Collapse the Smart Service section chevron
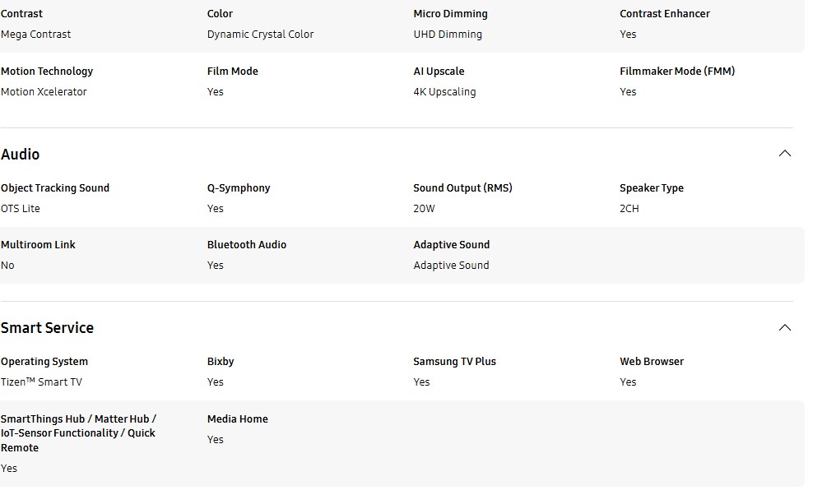Screen dimensions: 813x504 [784, 327]
